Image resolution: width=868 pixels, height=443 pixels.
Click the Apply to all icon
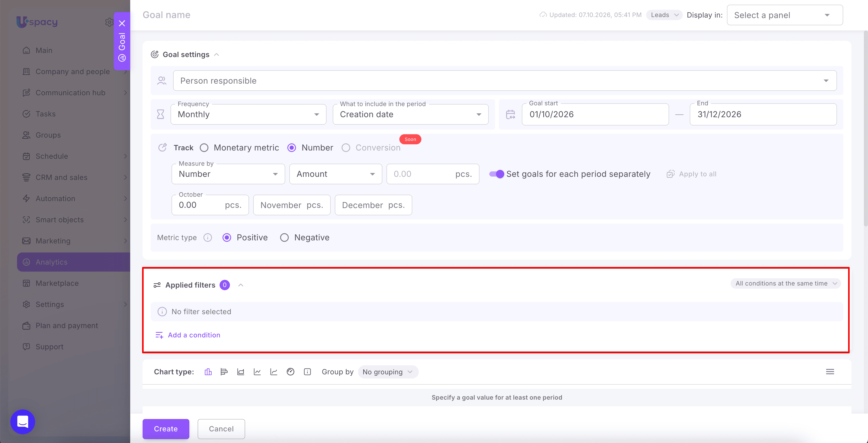(671, 174)
